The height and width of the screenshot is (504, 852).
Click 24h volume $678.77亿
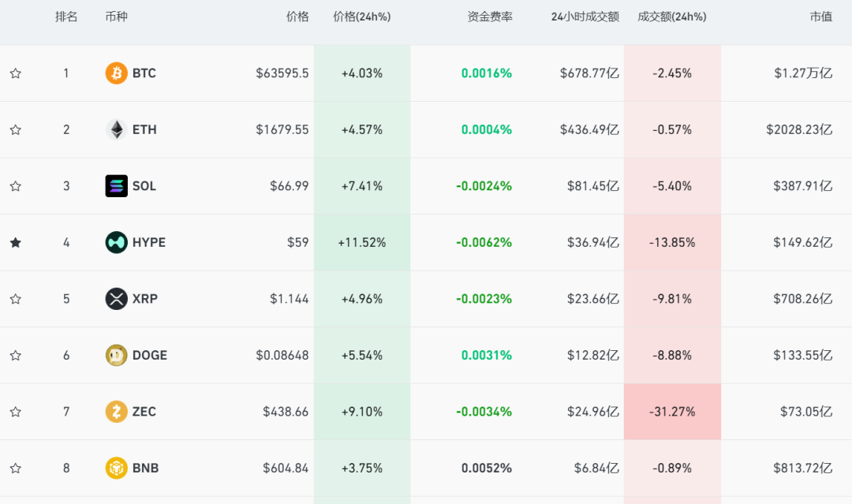589,73
